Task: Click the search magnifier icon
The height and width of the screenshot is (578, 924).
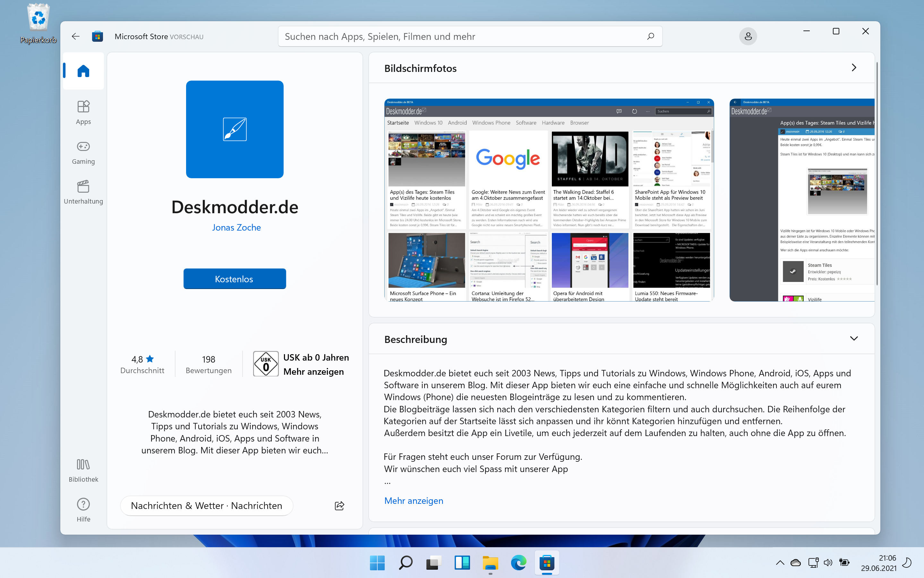Action: coord(650,36)
